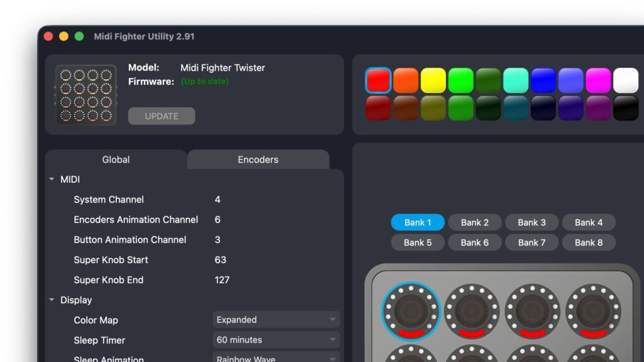Switch to the Global tab
Image resolution: width=644 pixels, height=362 pixels.
point(116,160)
